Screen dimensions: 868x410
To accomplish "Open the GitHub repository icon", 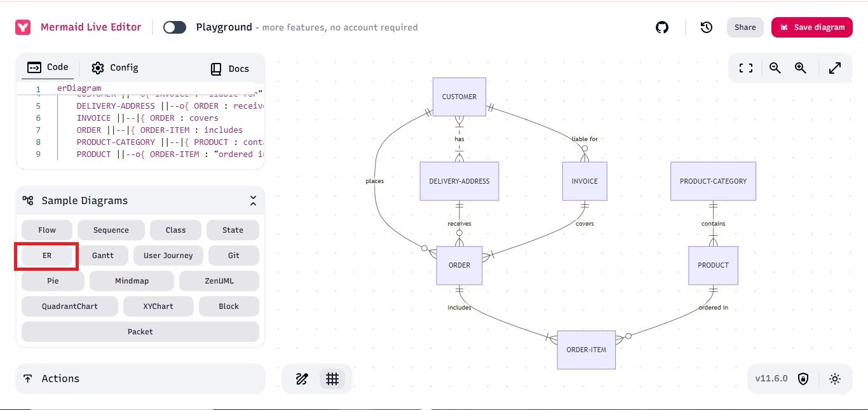I will pyautogui.click(x=662, y=27).
